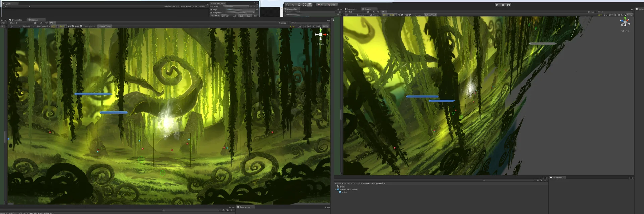Click the Pause button
This screenshot has height=214, width=644.
pyautogui.click(x=503, y=5)
